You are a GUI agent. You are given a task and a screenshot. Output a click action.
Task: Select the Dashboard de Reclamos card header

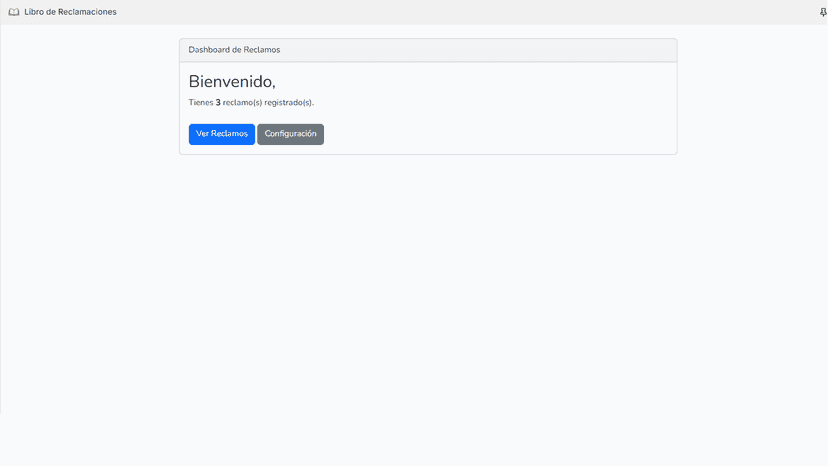click(x=428, y=50)
